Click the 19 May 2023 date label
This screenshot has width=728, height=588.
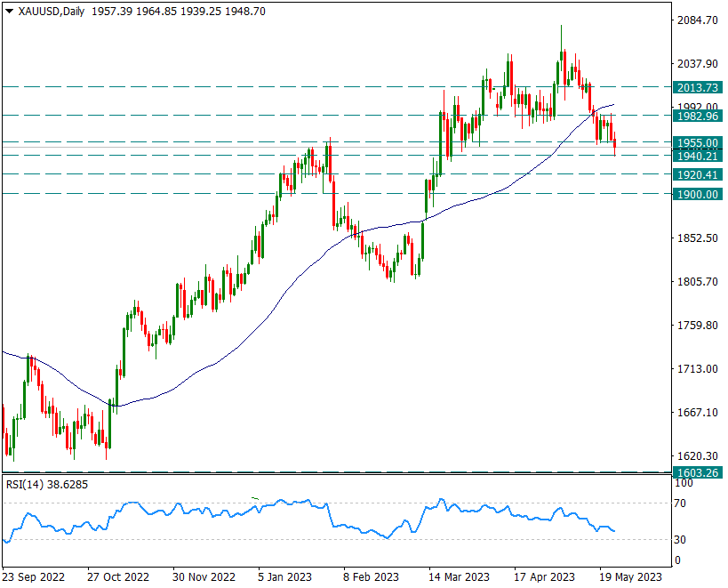point(630,577)
